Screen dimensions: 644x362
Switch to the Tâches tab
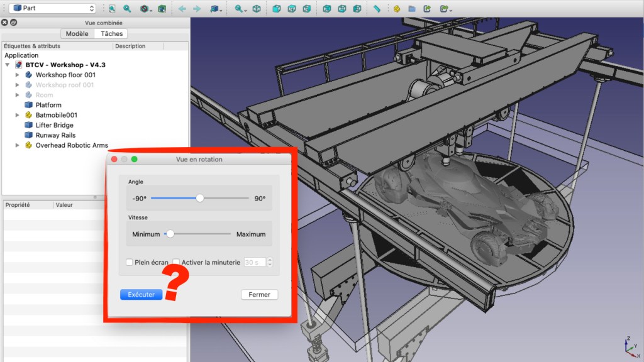point(112,34)
